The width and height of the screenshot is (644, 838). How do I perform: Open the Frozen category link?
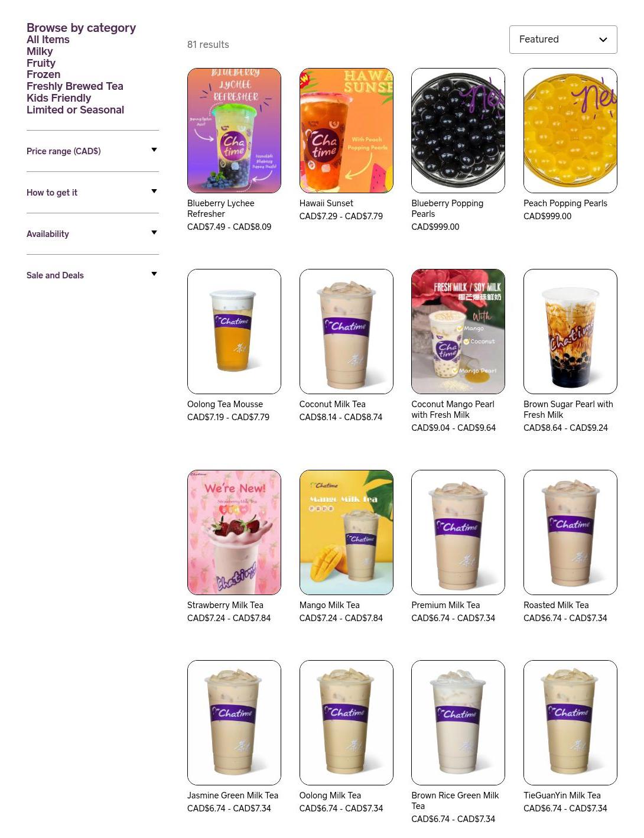[43, 74]
